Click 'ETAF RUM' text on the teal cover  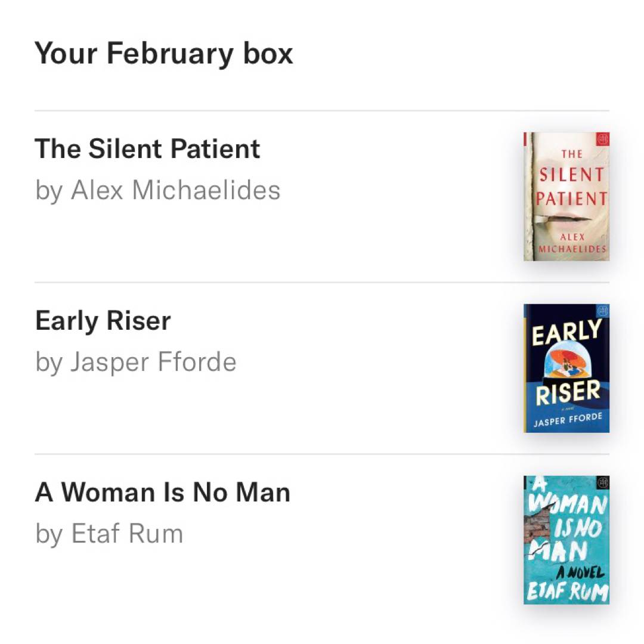coord(567,592)
